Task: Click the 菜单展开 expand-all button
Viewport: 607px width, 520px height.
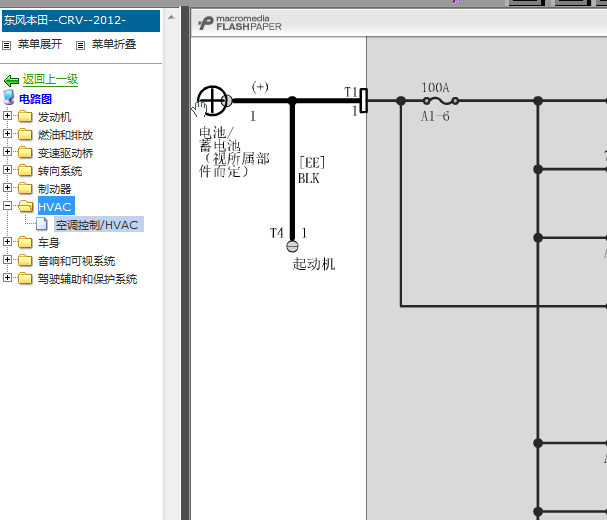Action: click(x=39, y=45)
